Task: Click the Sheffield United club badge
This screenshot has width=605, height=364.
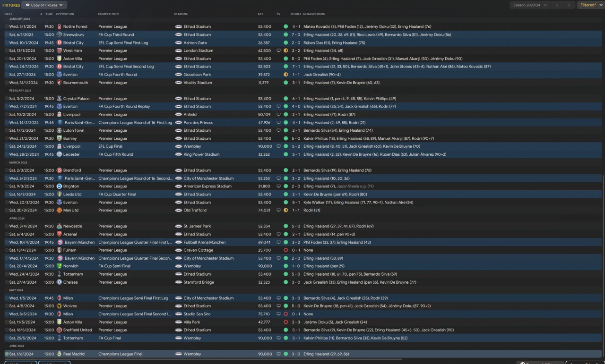Action: click(59, 330)
